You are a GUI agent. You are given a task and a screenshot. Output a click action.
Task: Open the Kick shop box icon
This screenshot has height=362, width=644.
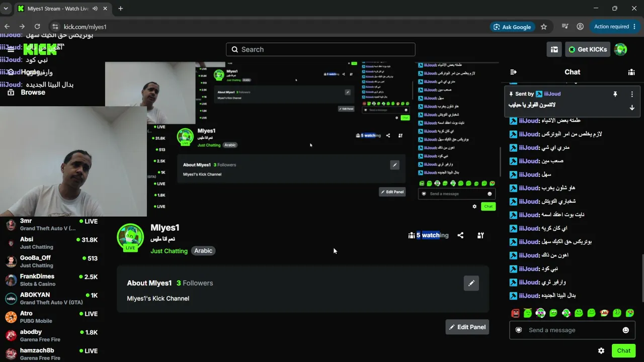tap(554, 49)
